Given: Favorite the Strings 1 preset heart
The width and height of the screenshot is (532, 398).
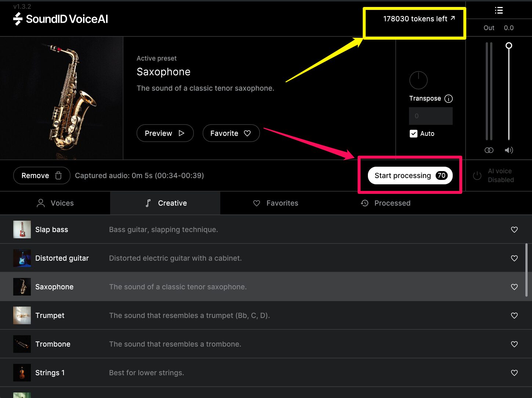Looking at the screenshot, I should pyautogui.click(x=514, y=373).
